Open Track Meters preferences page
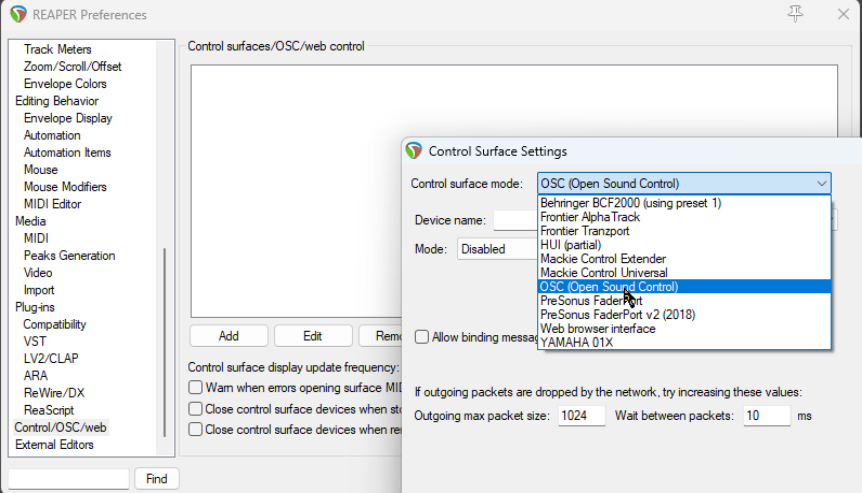The width and height of the screenshot is (862, 493). [57, 49]
